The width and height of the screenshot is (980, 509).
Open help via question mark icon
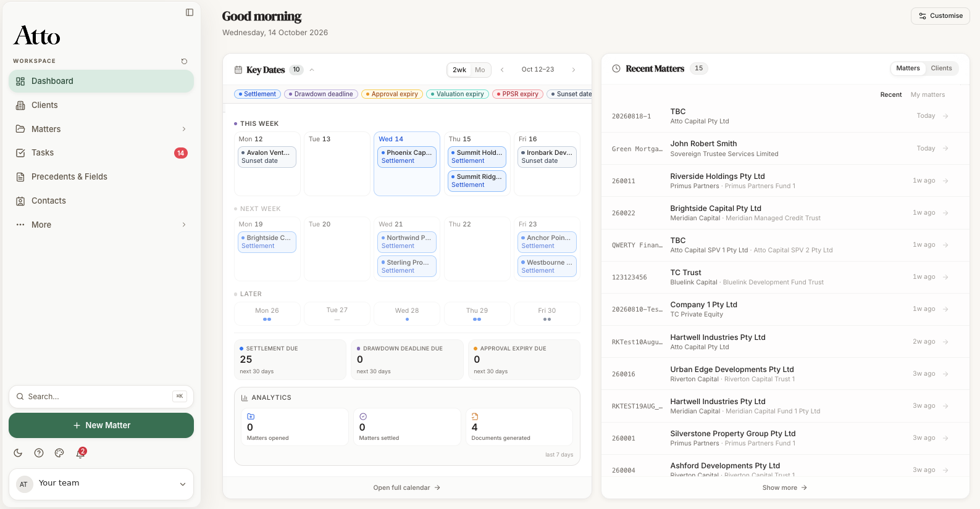click(39, 453)
